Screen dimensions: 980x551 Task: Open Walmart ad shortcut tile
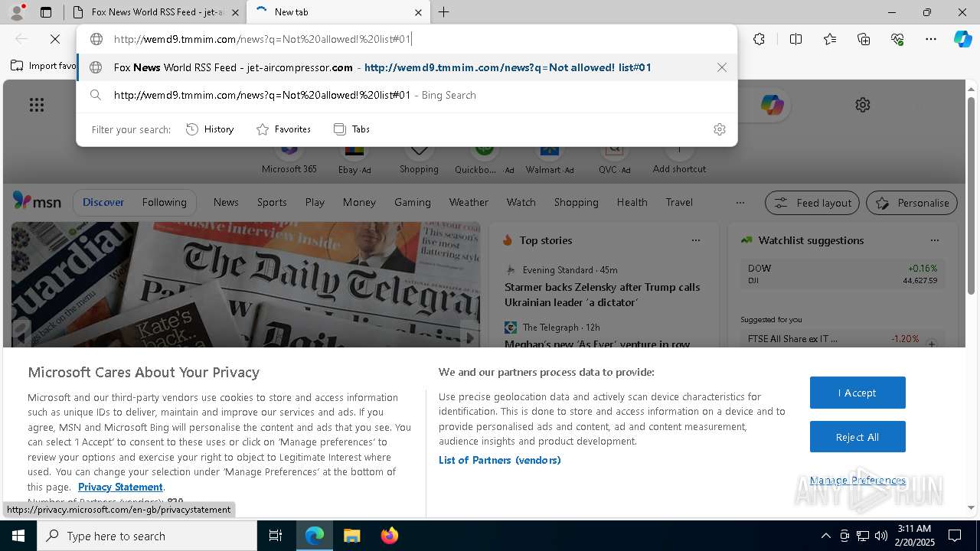(x=550, y=159)
